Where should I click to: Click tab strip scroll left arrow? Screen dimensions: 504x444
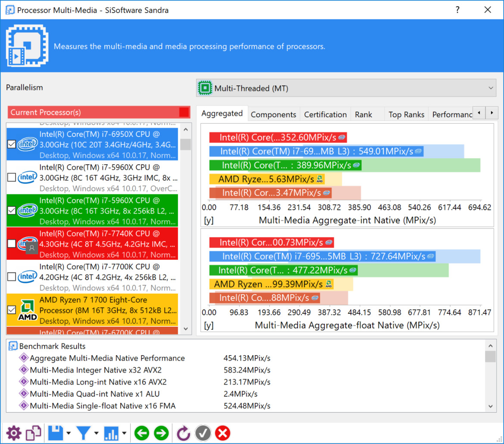(x=479, y=113)
